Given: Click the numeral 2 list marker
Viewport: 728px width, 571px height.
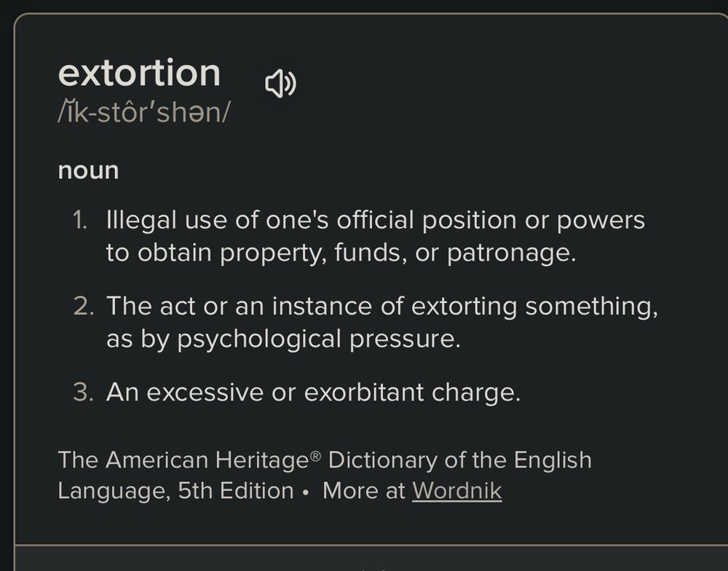Looking at the screenshot, I should [x=81, y=305].
